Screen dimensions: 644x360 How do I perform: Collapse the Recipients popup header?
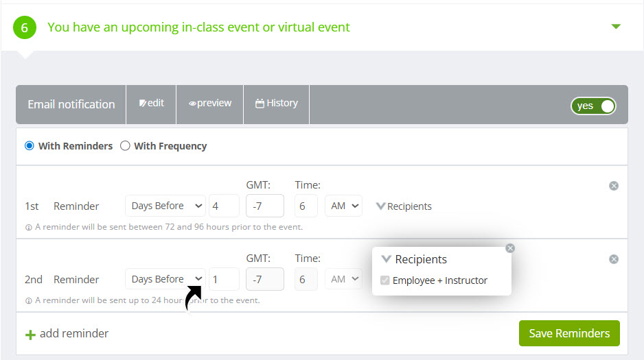point(414,260)
